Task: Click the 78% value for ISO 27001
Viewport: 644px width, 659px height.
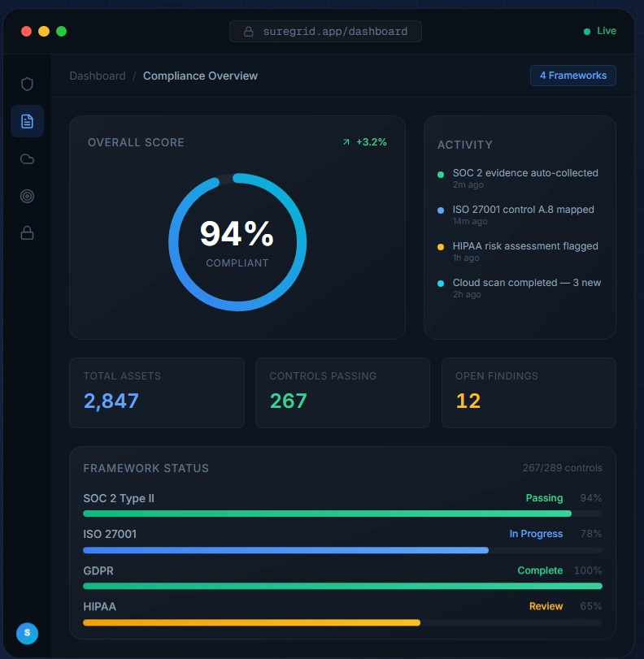Action: (591, 534)
